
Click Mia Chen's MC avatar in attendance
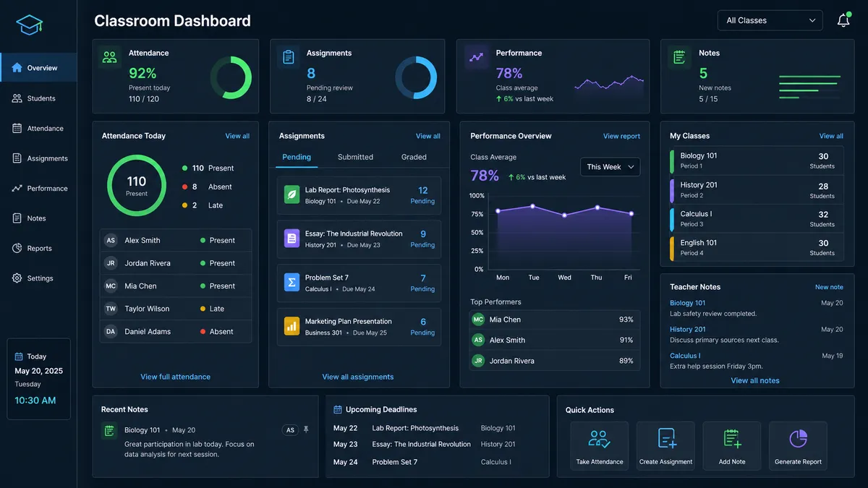tap(111, 286)
